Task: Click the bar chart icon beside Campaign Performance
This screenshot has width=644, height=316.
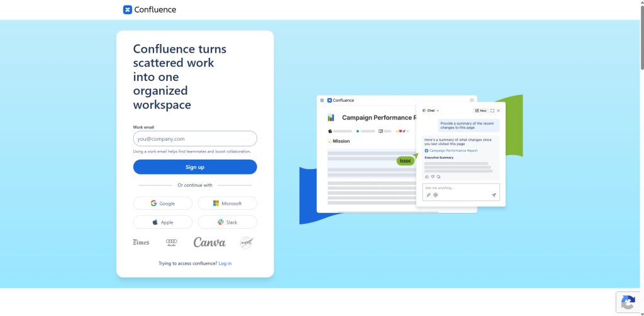Action: click(x=331, y=117)
